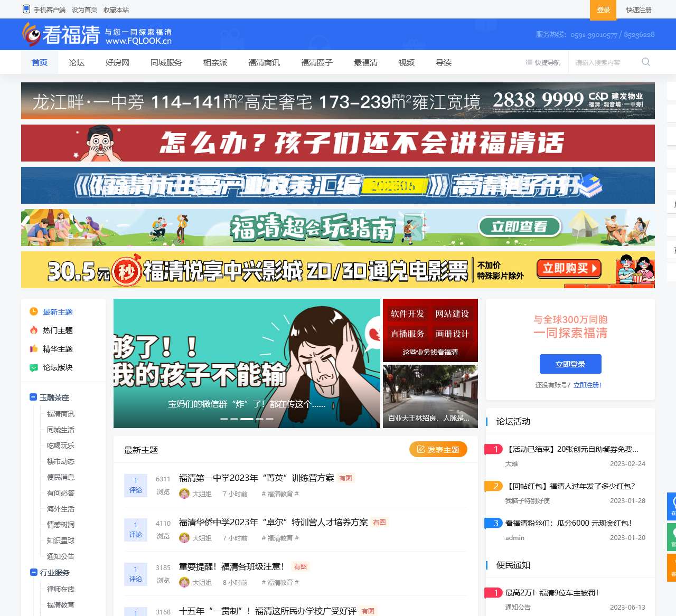Open the 福清圈子 navigation tab

pyautogui.click(x=317, y=62)
